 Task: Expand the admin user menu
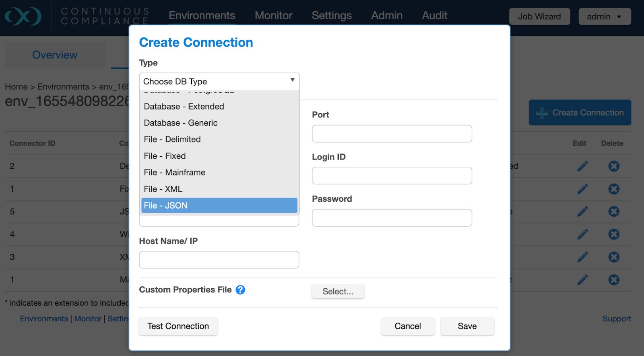tap(604, 17)
